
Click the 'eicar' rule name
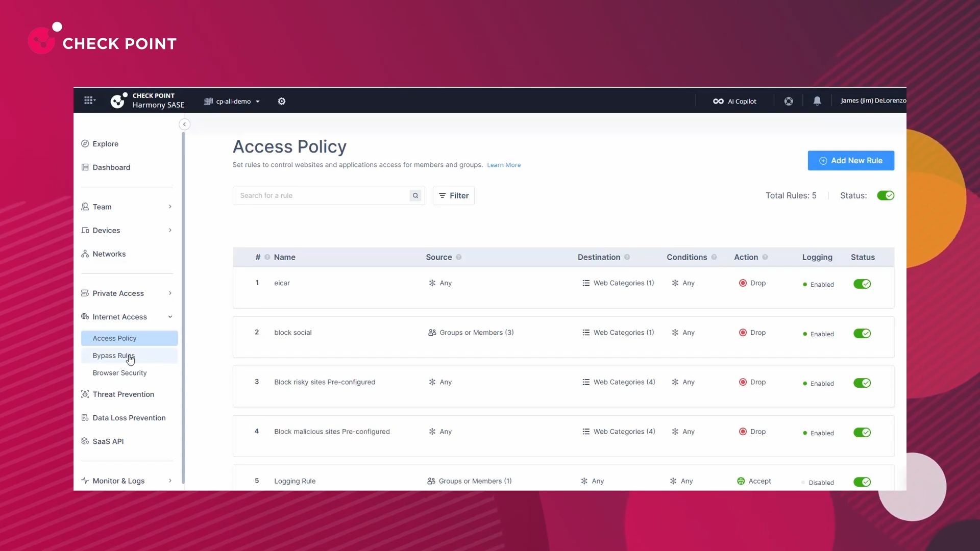tap(282, 283)
